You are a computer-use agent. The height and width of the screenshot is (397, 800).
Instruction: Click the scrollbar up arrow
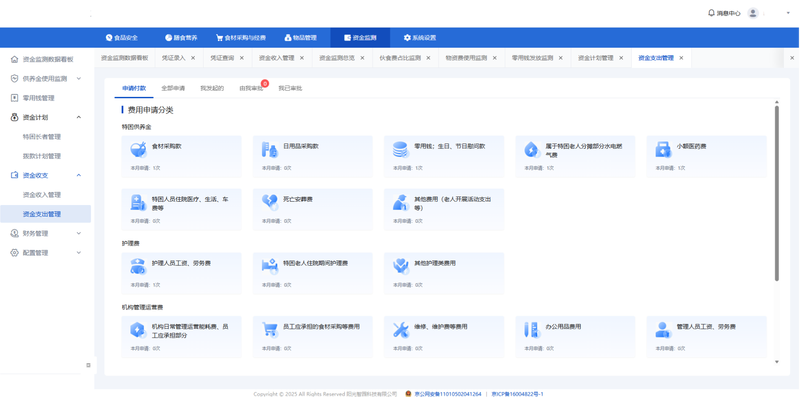pos(777,102)
